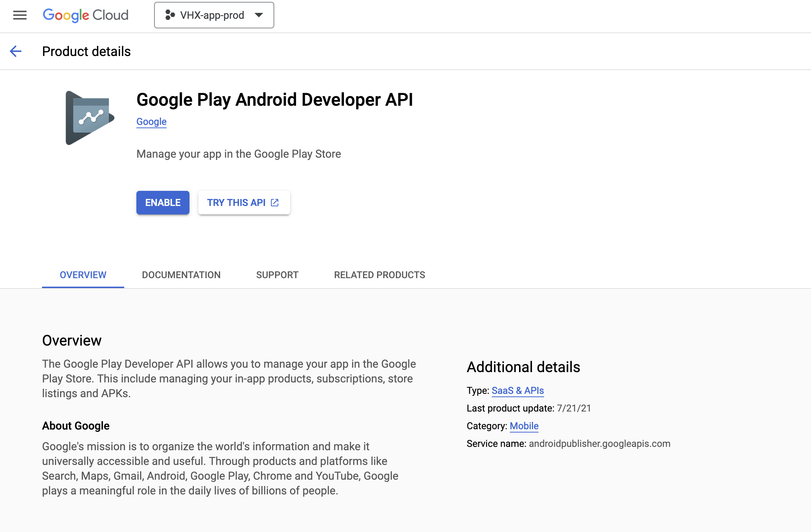
Task: Open the SaaS & APIs type link
Action: (518, 391)
